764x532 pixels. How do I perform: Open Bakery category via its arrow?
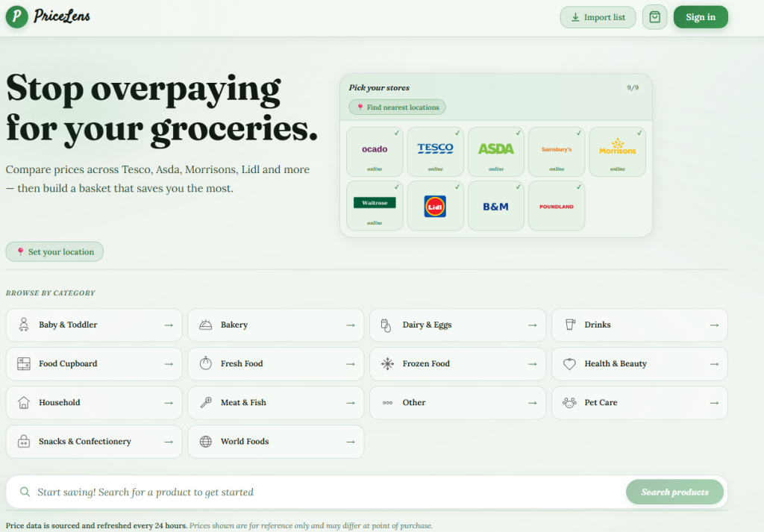click(x=351, y=325)
